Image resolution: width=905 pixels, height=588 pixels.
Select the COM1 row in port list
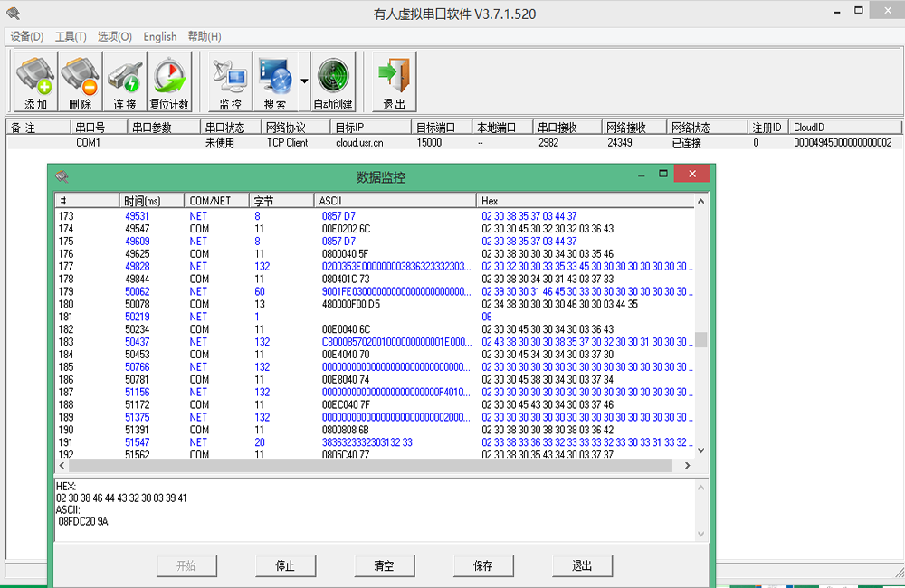click(88, 142)
